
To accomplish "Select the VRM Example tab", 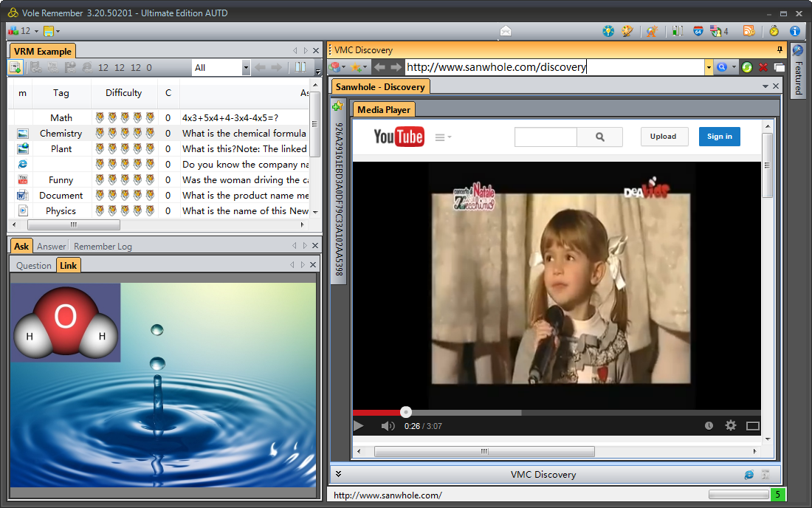I will tap(43, 51).
